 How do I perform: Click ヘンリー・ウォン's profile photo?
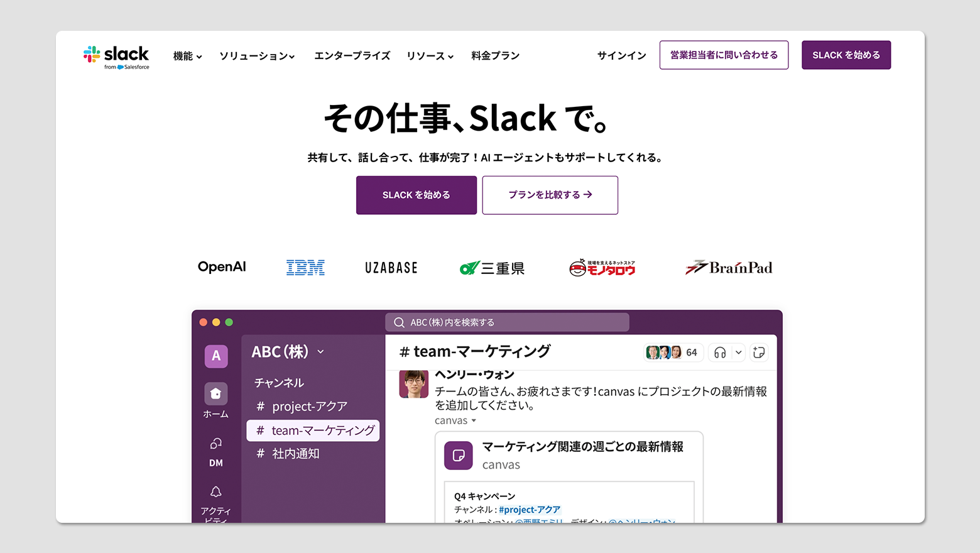point(414,384)
